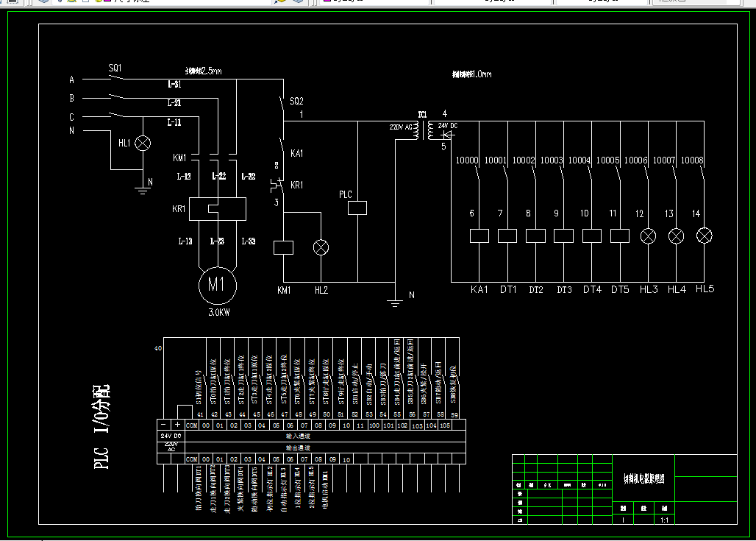Click the DT4 coil label
Viewport: 756px width, 541px height.
click(592, 289)
